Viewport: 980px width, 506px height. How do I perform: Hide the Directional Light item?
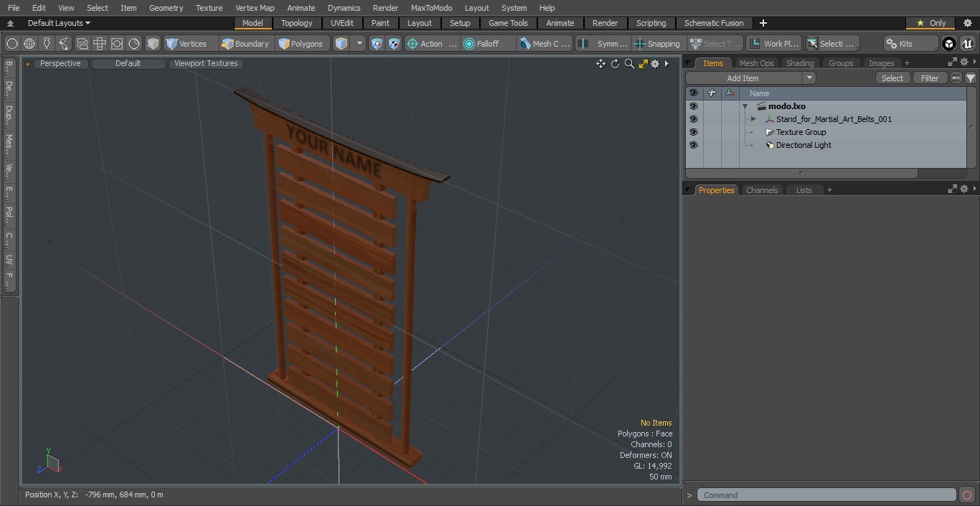coord(693,145)
